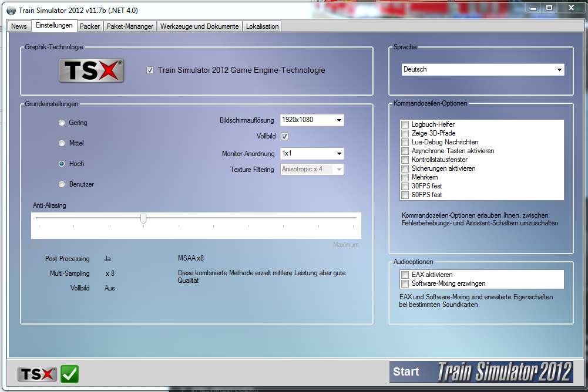
Task: Select the Mittel quality preset
Action: [x=62, y=143]
